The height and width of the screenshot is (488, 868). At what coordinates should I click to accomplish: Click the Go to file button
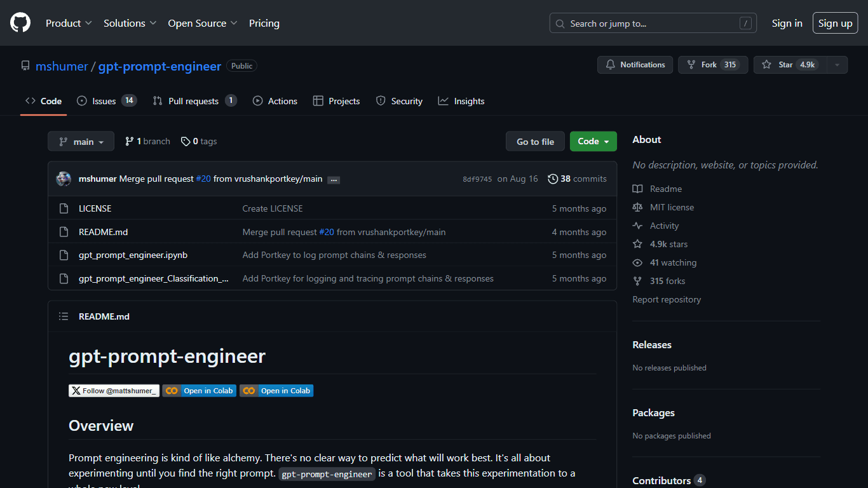click(x=535, y=141)
